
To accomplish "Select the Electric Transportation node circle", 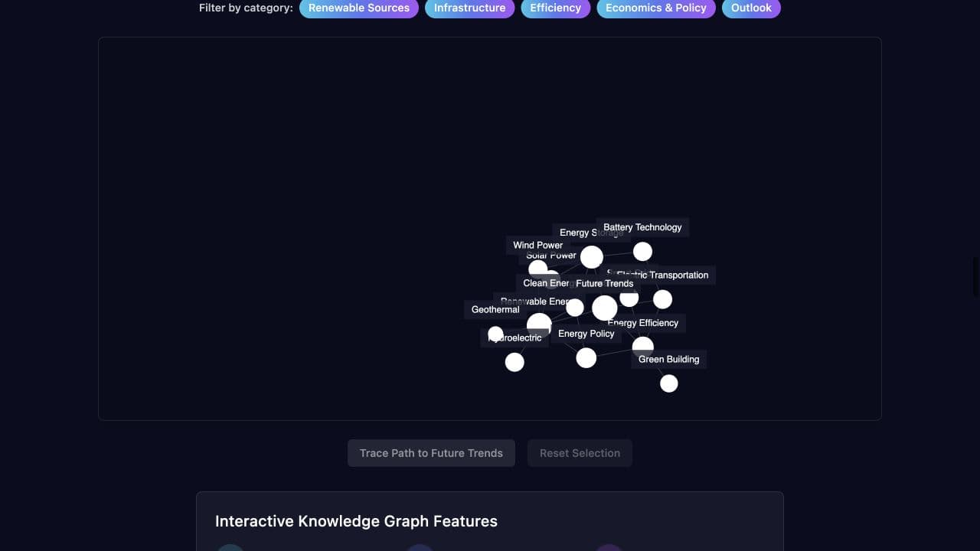I will [x=662, y=299].
